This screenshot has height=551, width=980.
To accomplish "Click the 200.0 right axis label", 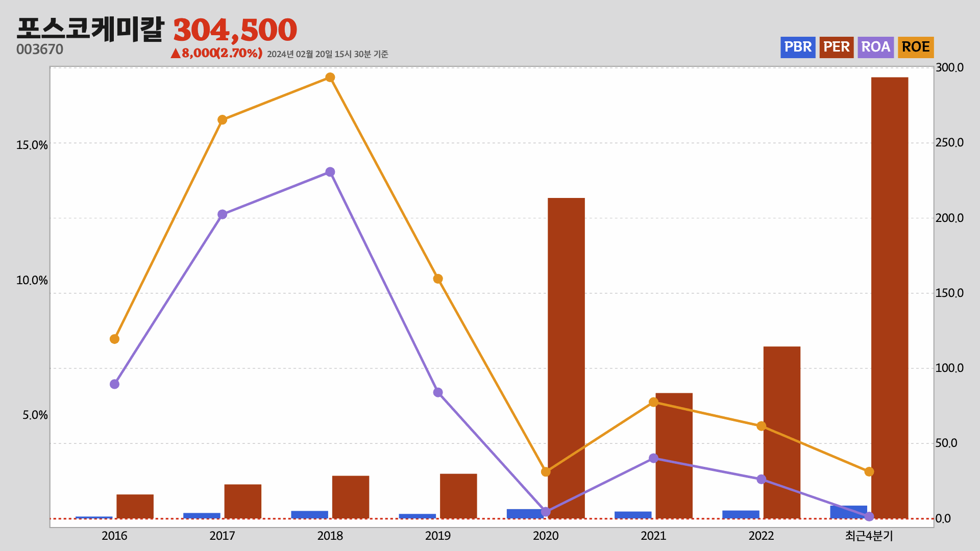I will [949, 218].
